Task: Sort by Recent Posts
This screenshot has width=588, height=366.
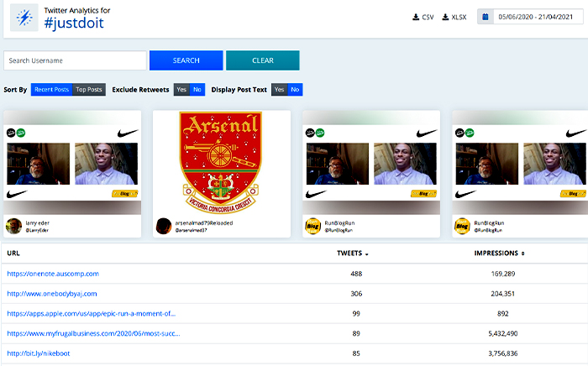Action: point(52,90)
